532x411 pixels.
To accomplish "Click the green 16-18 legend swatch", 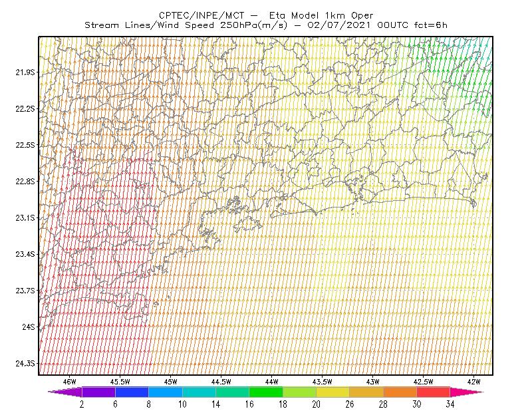I will pos(266,392).
